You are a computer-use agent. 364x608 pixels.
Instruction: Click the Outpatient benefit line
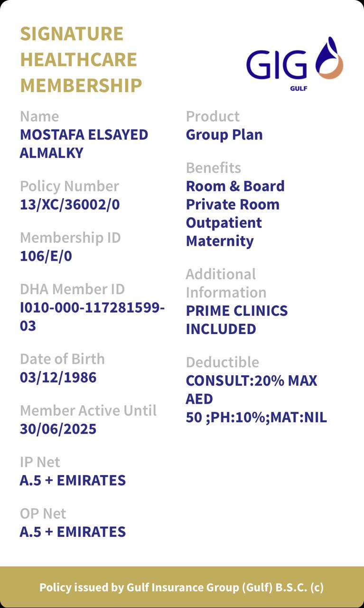coord(224,223)
